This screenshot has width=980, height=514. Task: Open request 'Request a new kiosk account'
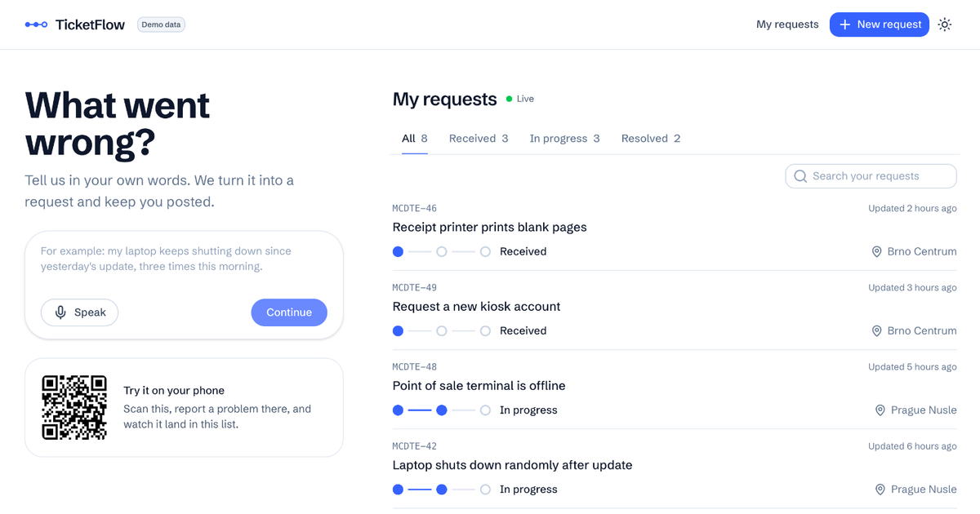click(x=477, y=306)
